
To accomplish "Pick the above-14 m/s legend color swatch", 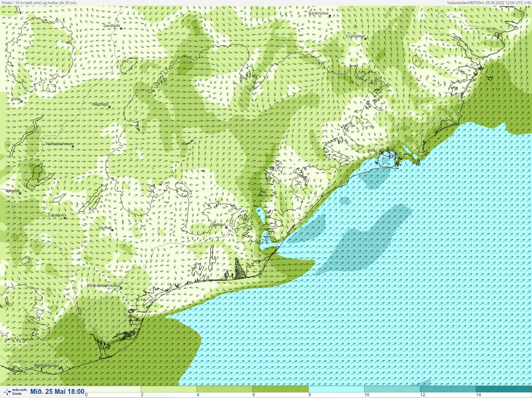I will point(504,389).
